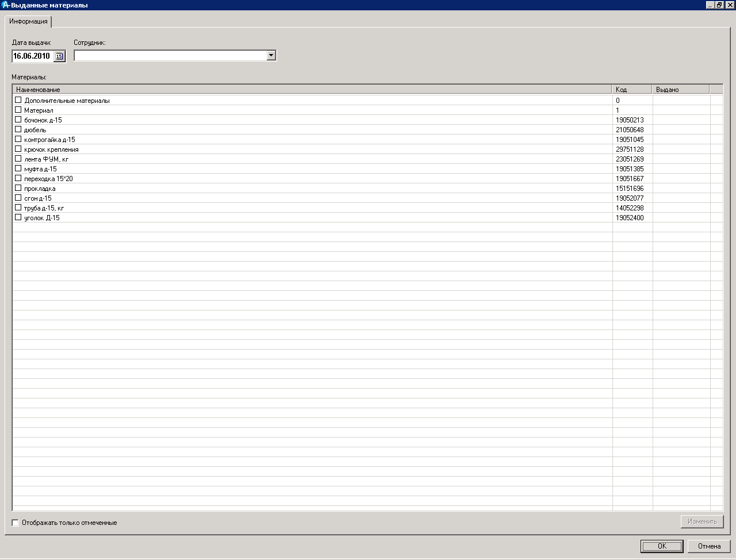Mark the уголок Д-15 checkbox
Image resolution: width=736 pixels, height=560 pixels.
pyautogui.click(x=18, y=217)
